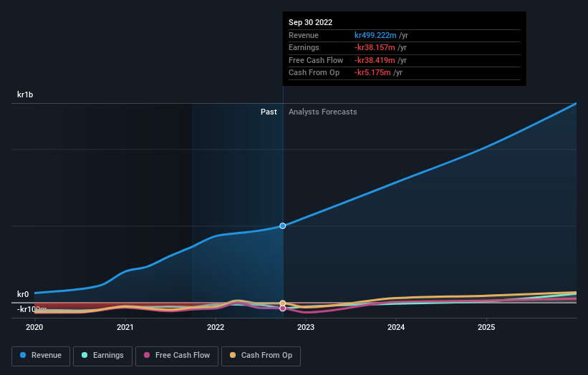Screen dimensions: 588x375
Task: Click the kr499.222m revenue value
Action: (x=375, y=35)
